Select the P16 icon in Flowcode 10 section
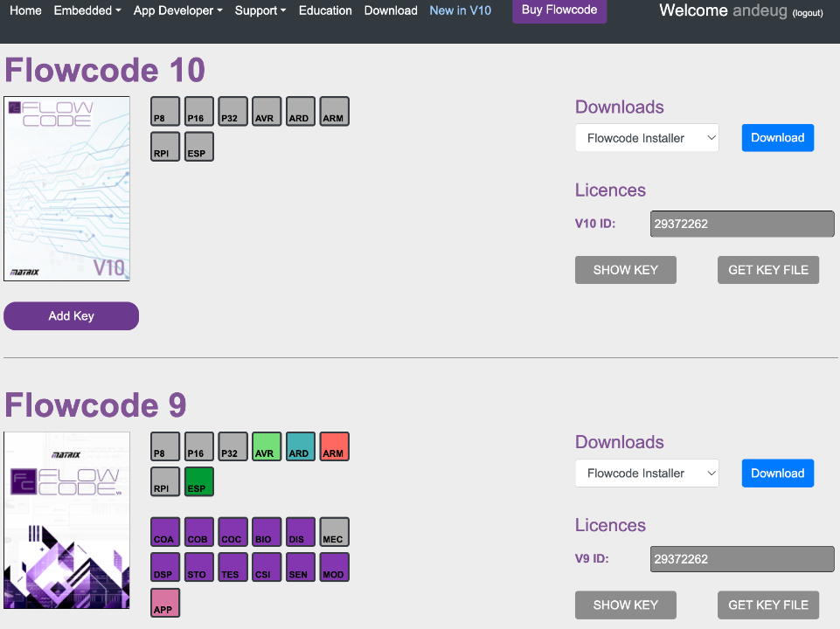This screenshot has height=629, width=840. (x=198, y=111)
